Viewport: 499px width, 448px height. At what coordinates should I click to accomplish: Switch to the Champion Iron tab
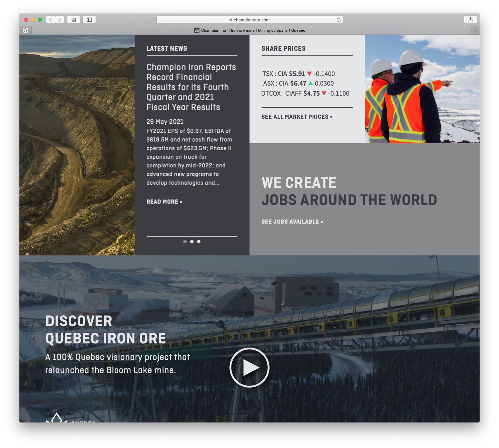[249, 30]
